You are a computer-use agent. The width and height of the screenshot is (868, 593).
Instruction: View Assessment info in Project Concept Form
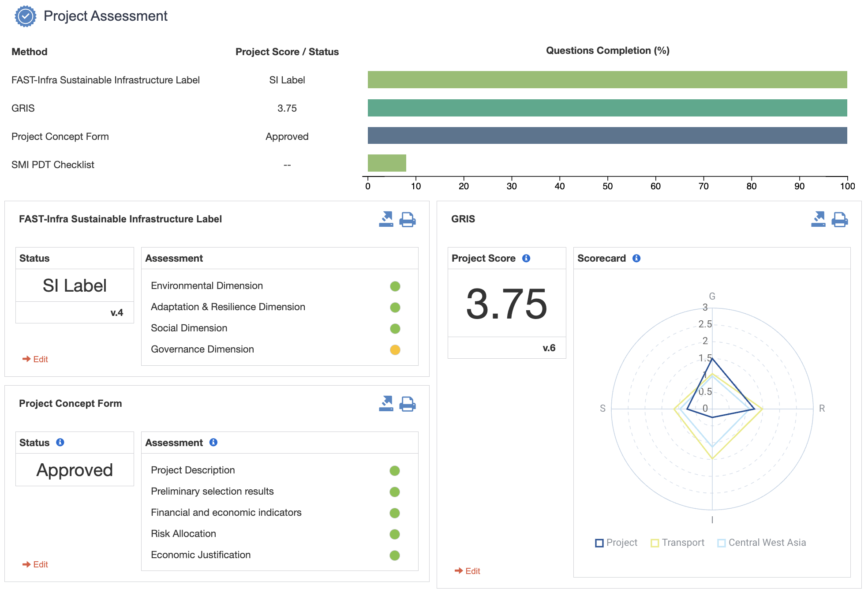coord(213,442)
